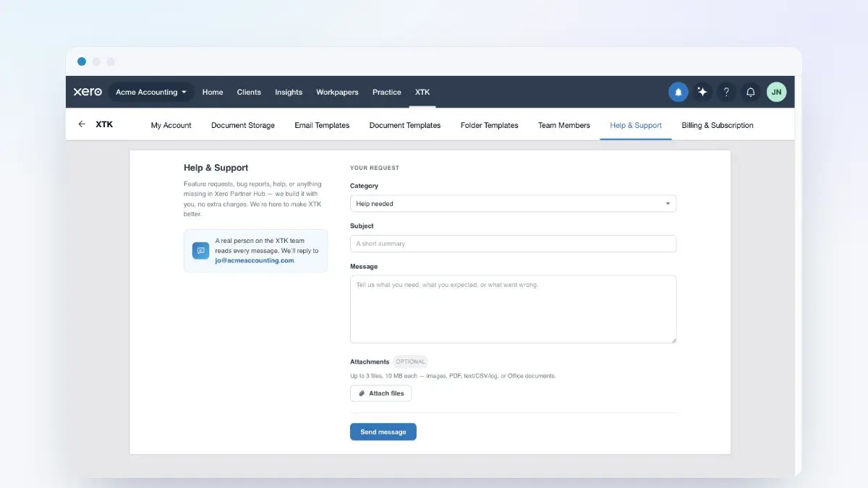The height and width of the screenshot is (488, 868).
Task: Open Clients in top navigation
Action: 249,92
